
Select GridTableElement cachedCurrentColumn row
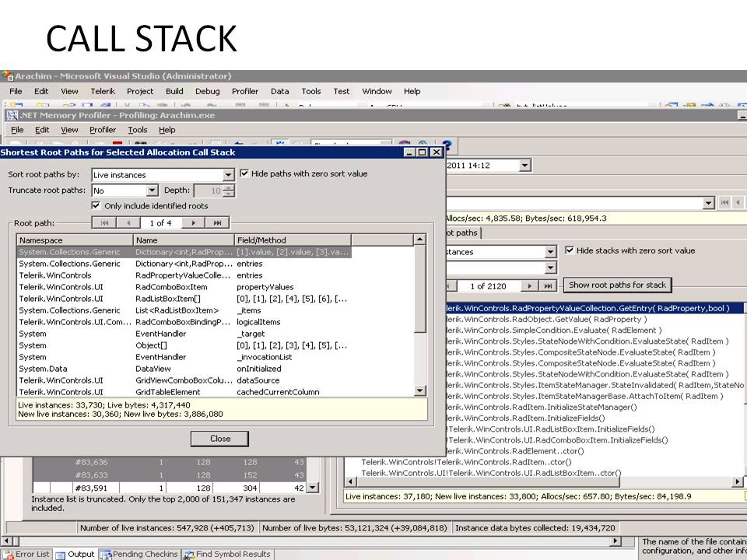pyautogui.click(x=184, y=392)
